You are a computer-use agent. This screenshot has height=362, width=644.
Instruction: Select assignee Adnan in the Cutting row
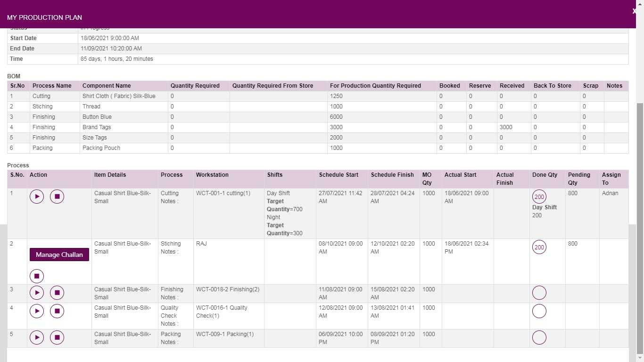610,193
